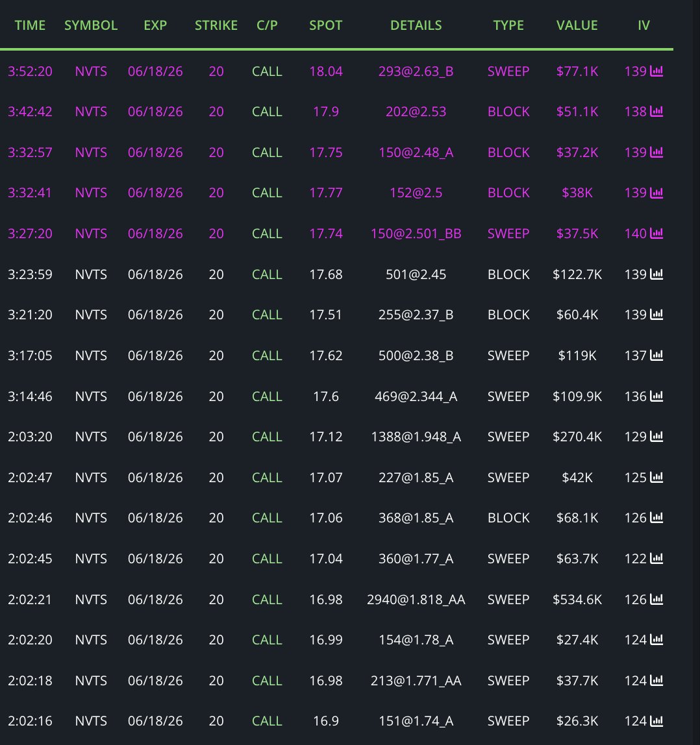This screenshot has width=700, height=745.
Task: Click value $38K
Action: click(x=577, y=193)
